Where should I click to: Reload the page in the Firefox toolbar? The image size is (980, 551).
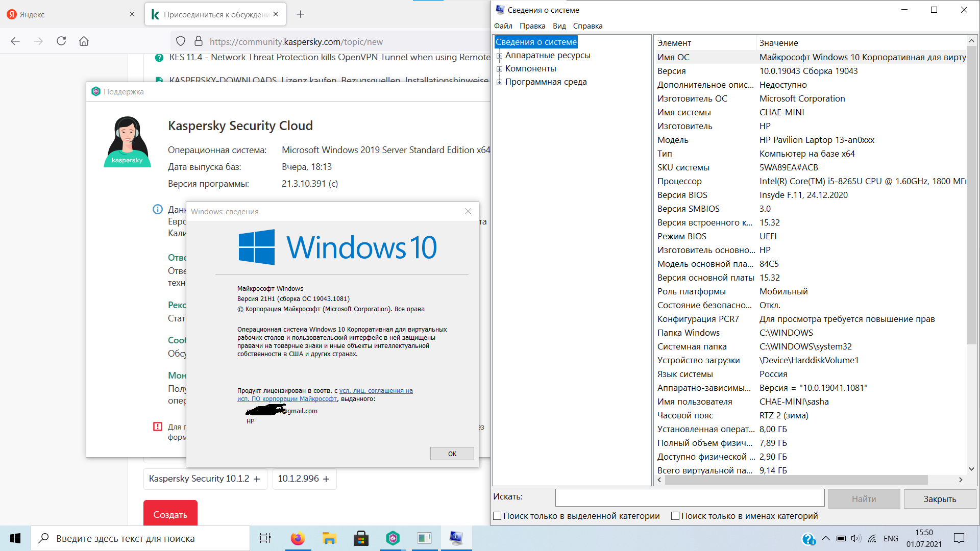(x=61, y=41)
